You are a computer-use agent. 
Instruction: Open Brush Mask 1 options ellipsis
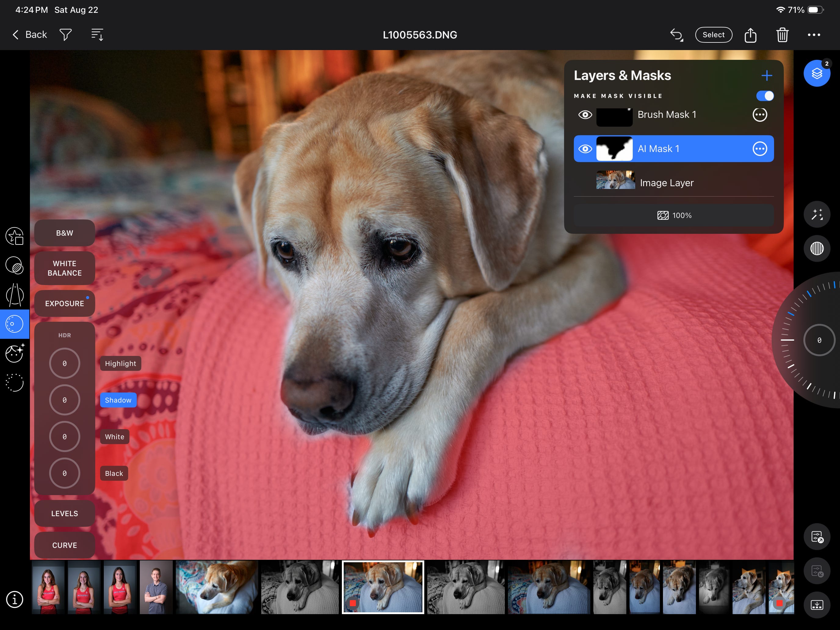pyautogui.click(x=759, y=115)
